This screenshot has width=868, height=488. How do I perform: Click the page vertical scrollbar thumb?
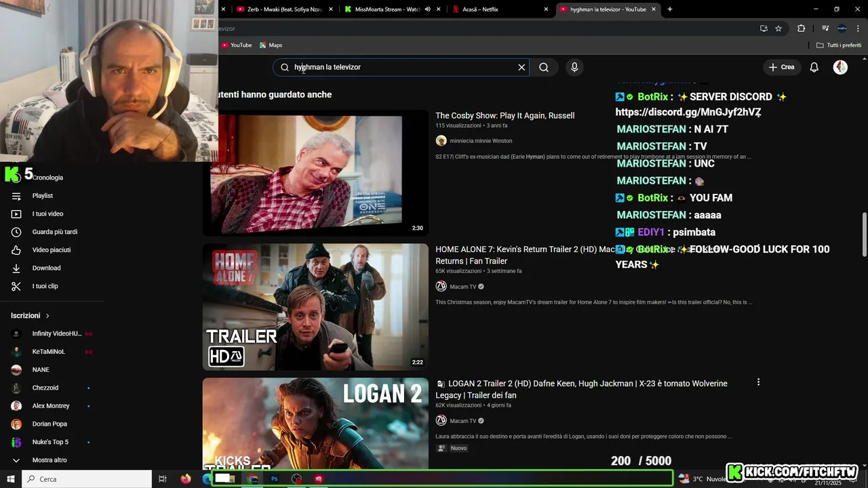pyautogui.click(x=864, y=235)
